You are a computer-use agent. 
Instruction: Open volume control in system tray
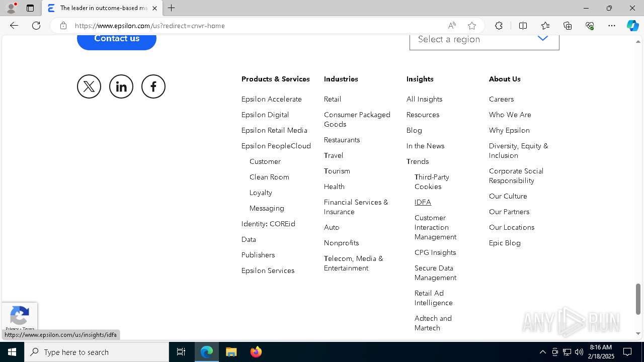(579, 352)
